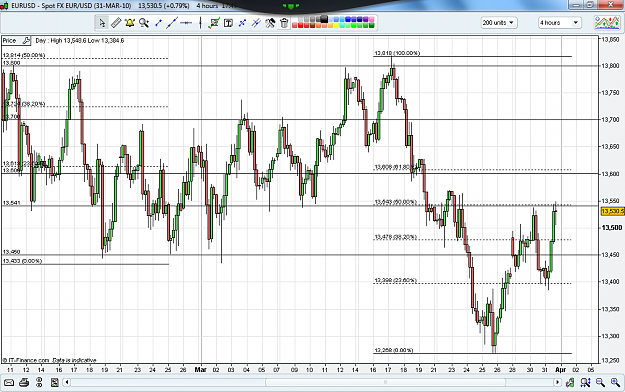This screenshot has width=625, height=392.
Task: Pick the parallel channel lines tool
Action: tap(256, 23)
